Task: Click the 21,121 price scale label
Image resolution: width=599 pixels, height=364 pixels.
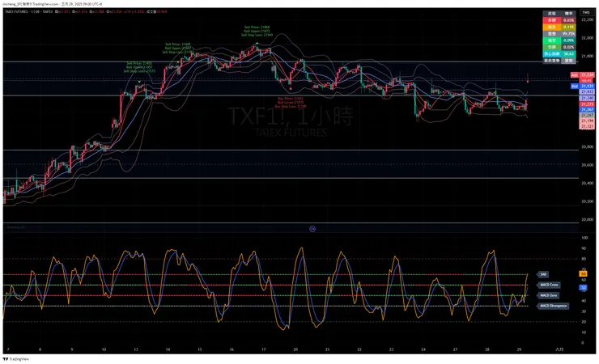Action: pos(587,126)
